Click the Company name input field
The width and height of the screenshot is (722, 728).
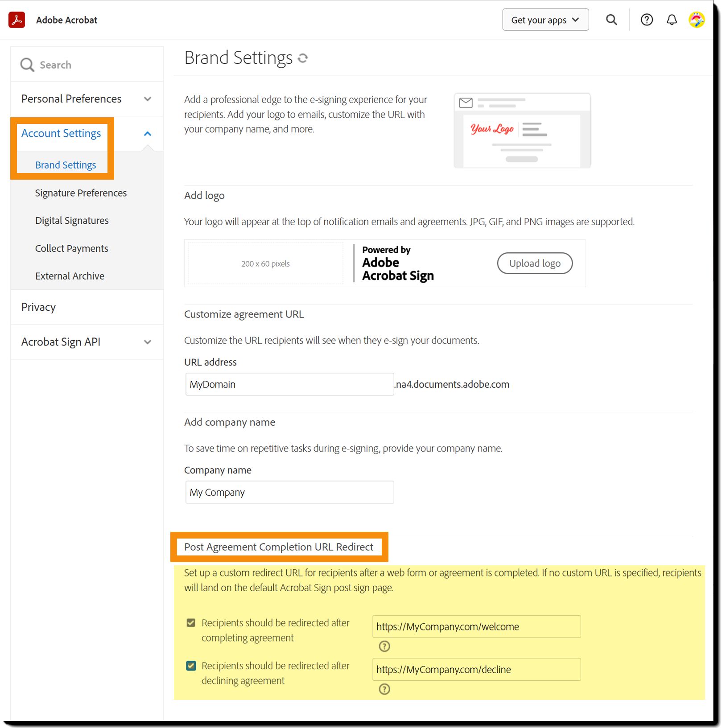pyautogui.click(x=289, y=492)
